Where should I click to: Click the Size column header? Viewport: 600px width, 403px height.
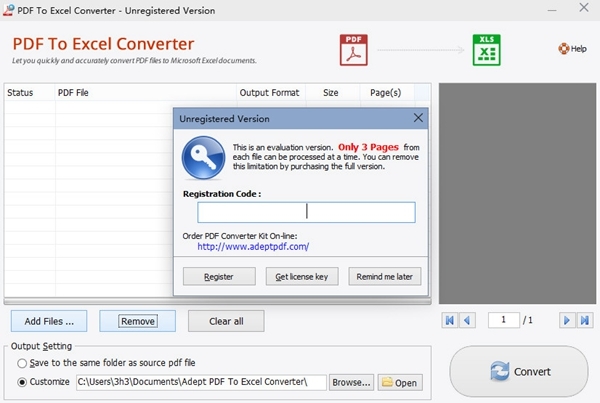click(x=333, y=93)
